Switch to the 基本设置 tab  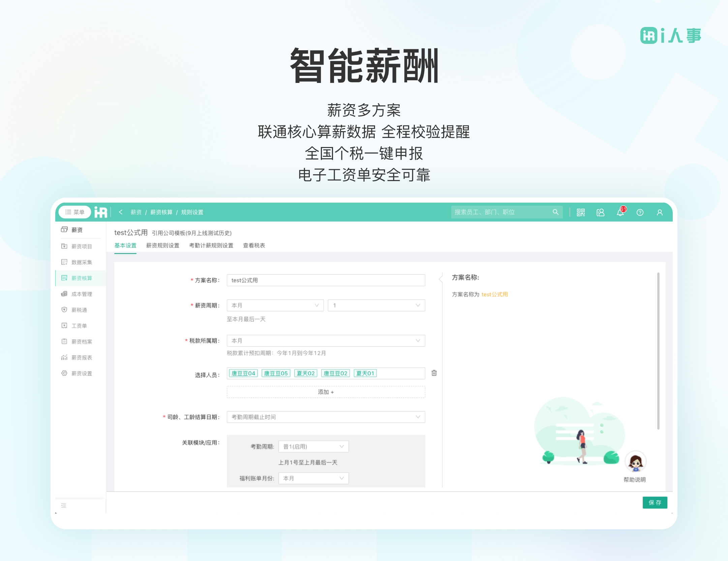click(125, 245)
